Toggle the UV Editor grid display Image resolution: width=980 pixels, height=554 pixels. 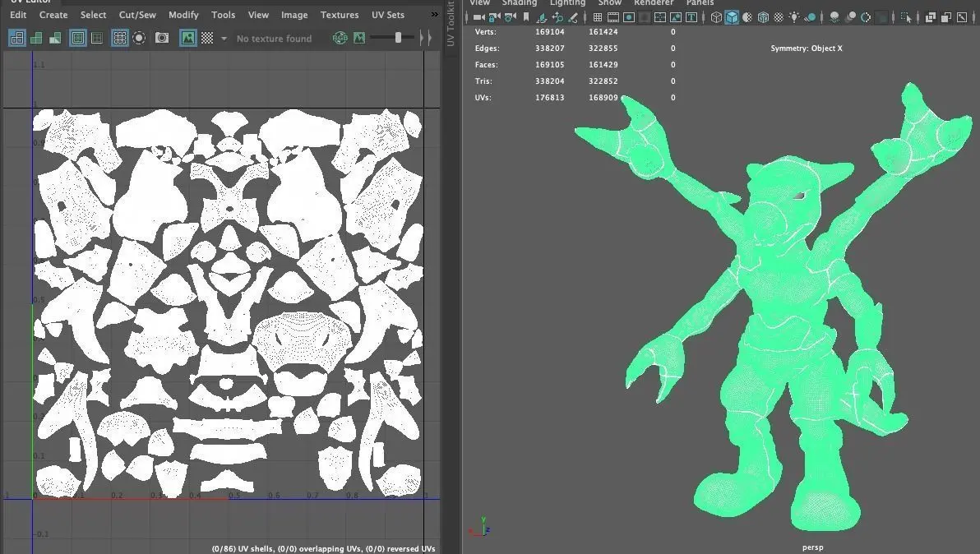120,38
